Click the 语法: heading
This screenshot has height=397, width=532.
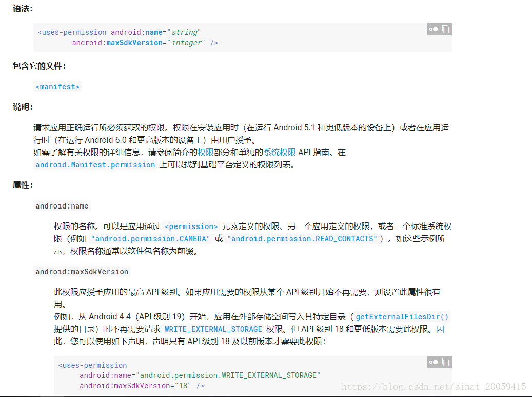point(23,9)
